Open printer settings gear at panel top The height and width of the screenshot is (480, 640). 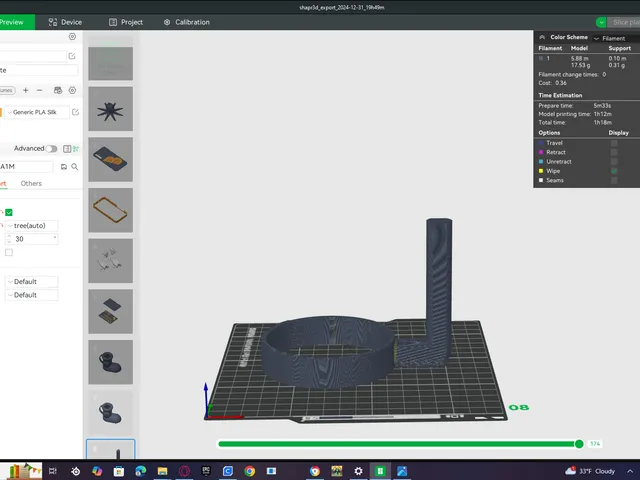tap(72, 36)
